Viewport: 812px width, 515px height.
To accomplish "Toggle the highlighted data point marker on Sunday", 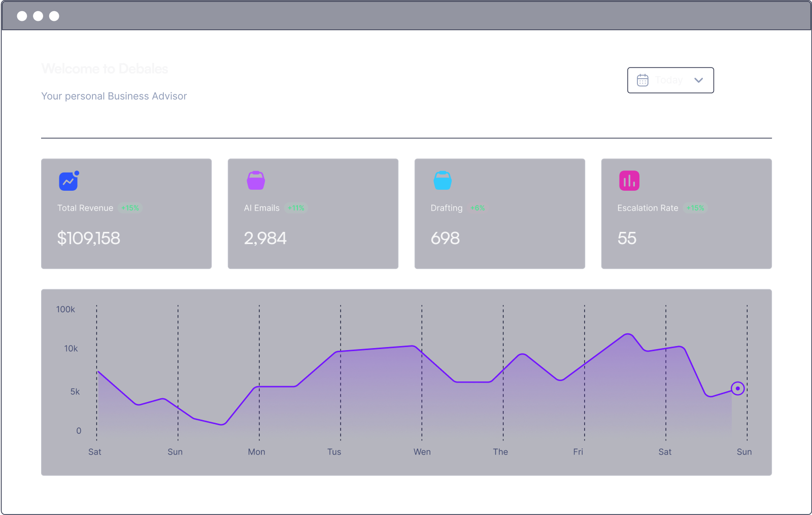I will pos(738,389).
